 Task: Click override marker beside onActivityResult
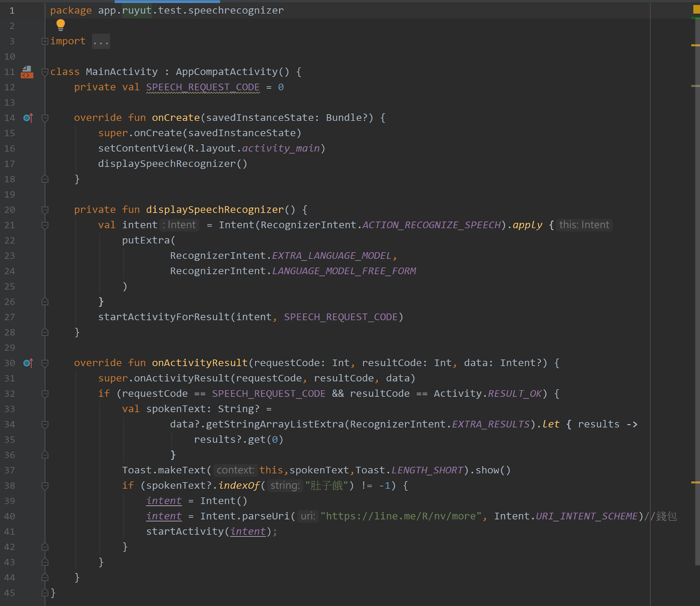(x=28, y=363)
